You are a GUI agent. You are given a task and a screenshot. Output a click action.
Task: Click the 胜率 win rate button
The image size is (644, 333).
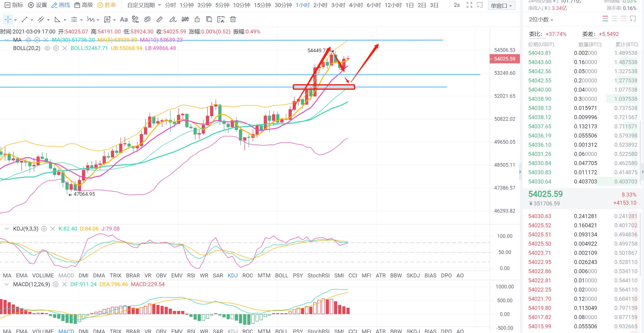(107, 5)
